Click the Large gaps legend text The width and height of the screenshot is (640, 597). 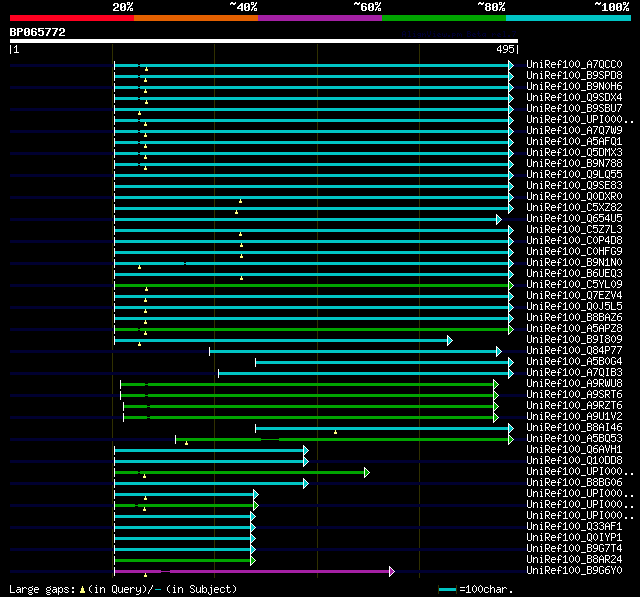[123, 590]
